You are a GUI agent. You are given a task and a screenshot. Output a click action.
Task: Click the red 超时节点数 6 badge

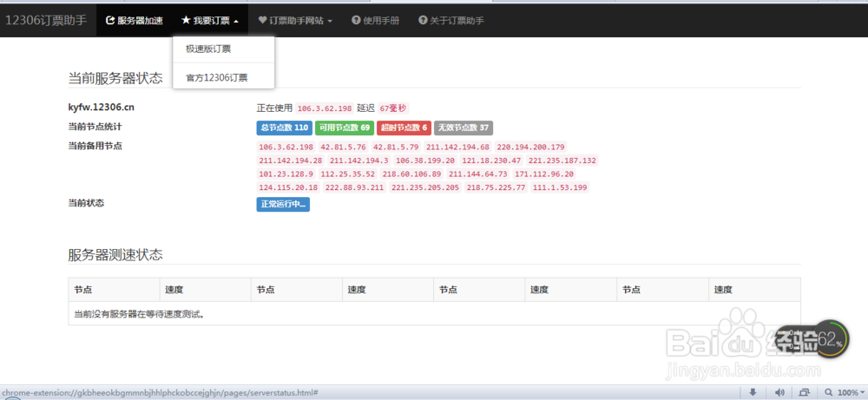tap(404, 128)
